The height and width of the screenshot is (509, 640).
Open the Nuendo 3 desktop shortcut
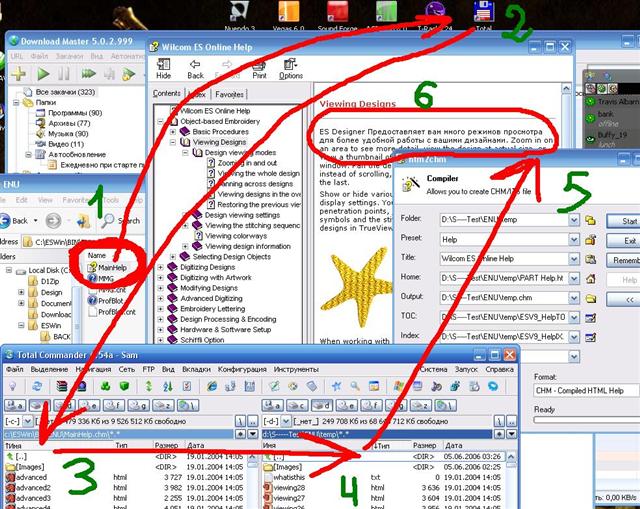[240, 16]
